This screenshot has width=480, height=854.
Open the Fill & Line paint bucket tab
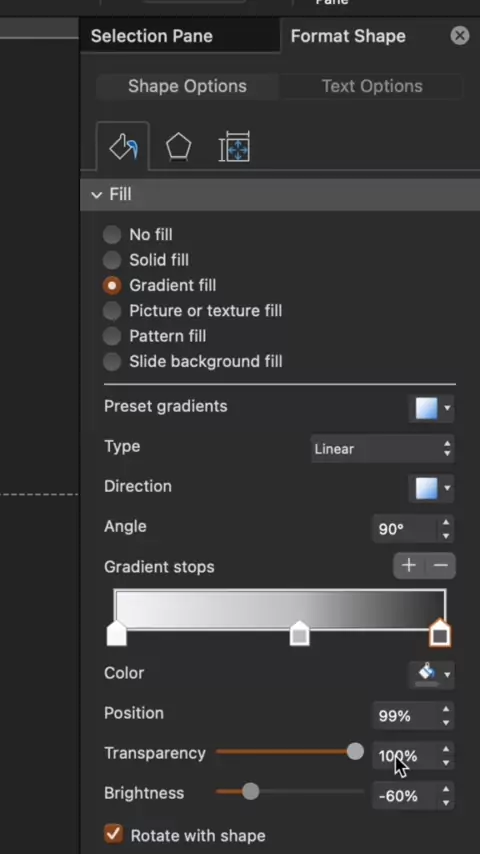123,147
